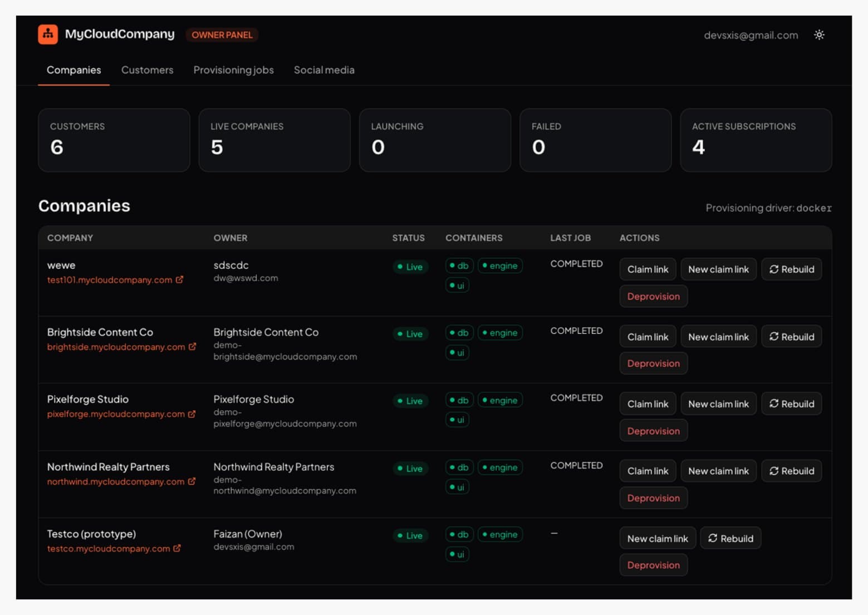The image size is (868, 615).
Task: Open external link icon beside test101.mycloudcompany.com
Action: tap(179, 279)
